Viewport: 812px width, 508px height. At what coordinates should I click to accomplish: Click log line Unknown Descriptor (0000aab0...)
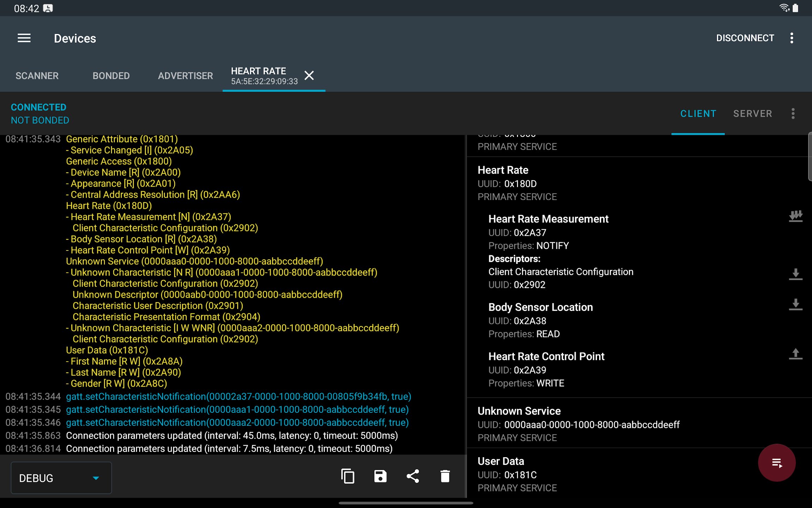coord(208,295)
